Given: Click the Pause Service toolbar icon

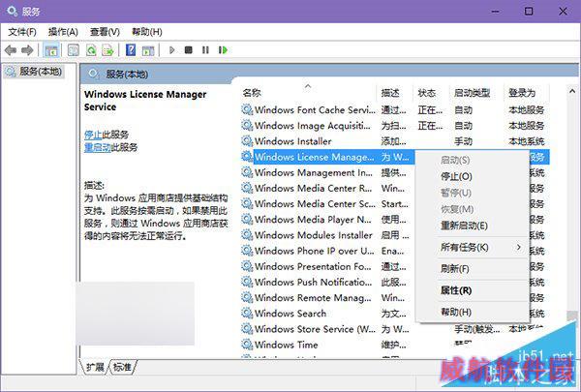Looking at the screenshot, I should pos(205,49).
